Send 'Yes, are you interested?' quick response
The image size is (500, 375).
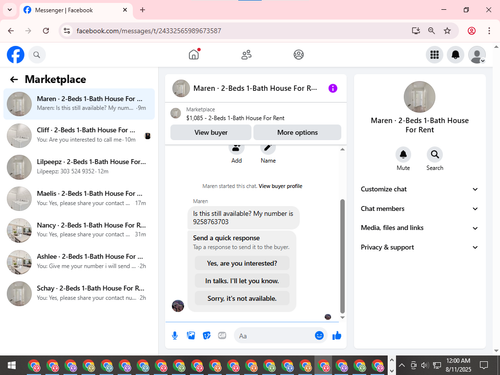pos(242,263)
